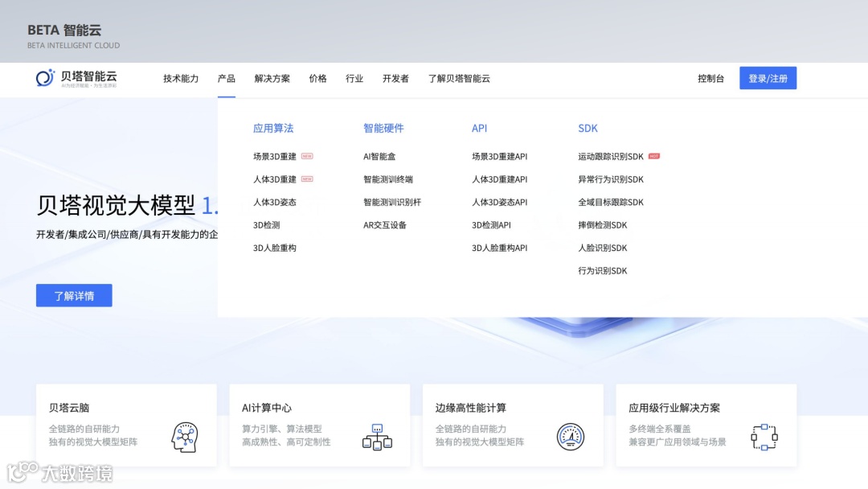Open the 控制台 link
Image resolution: width=868 pixels, height=489 pixels.
[x=710, y=79]
